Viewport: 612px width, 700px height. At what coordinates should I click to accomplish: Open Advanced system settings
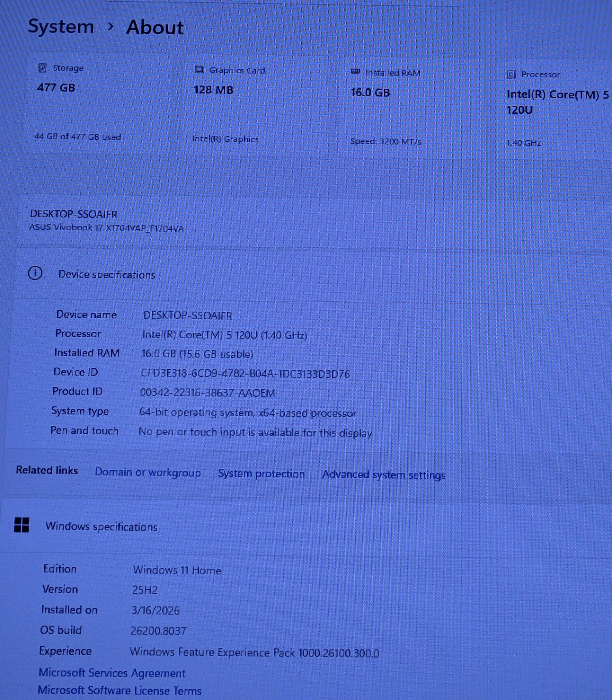pyautogui.click(x=384, y=475)
